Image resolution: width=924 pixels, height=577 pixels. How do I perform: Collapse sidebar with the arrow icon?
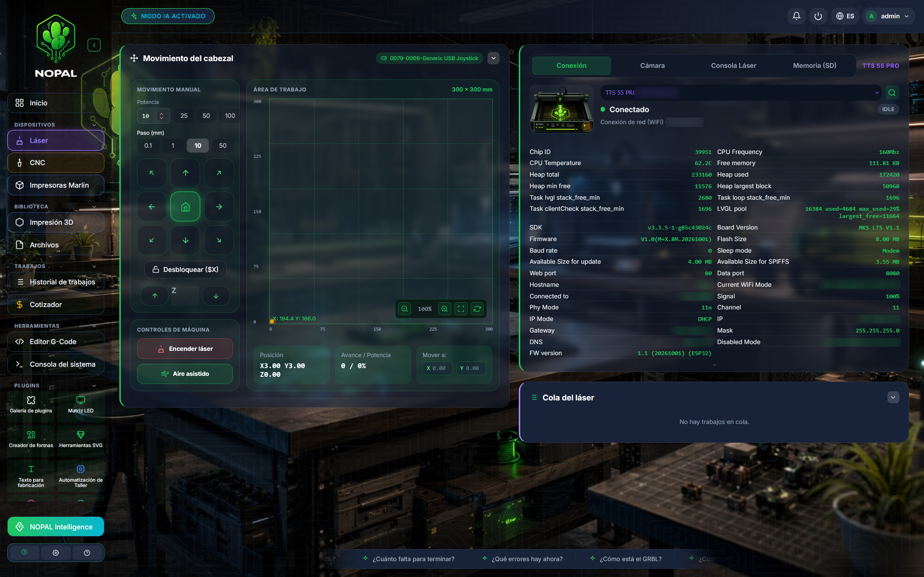pyautogui.click(x=94, y=45)
